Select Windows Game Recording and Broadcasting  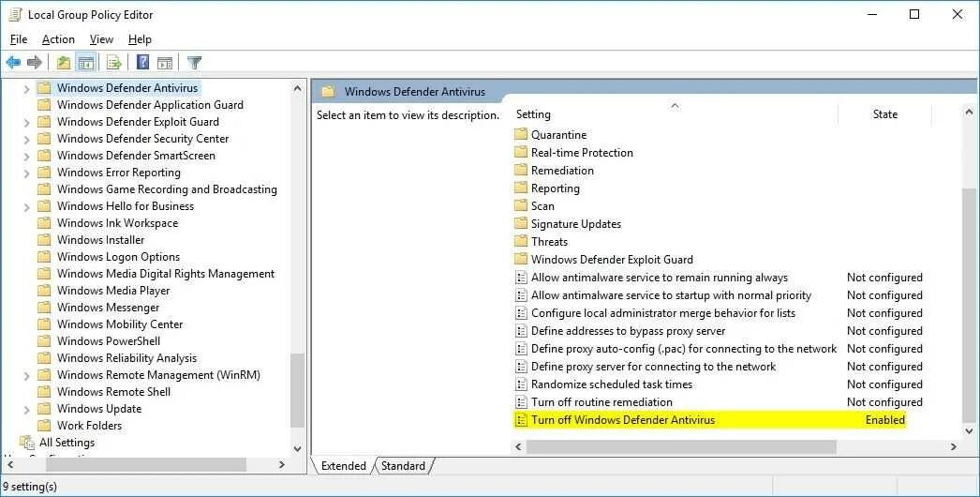[167, 189]
